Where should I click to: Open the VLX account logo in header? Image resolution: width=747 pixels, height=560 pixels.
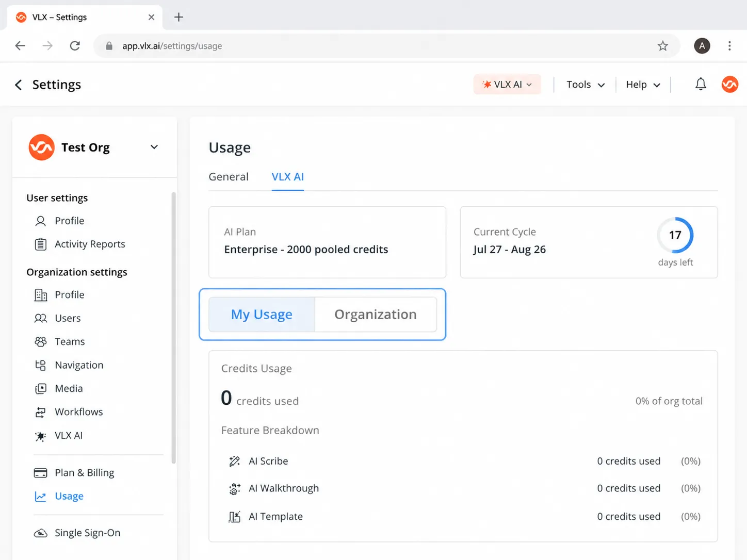pyautogui.click(x=729, y=84)
